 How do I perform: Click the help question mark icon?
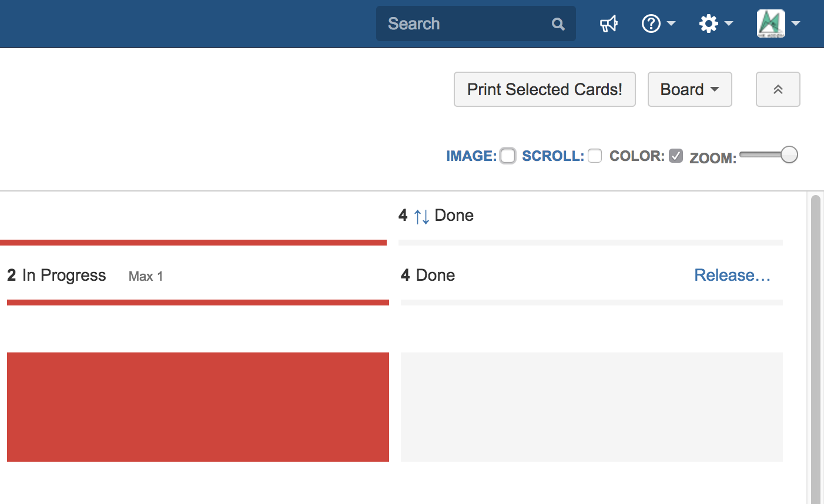pyautogui.click(x=651, y=24)
